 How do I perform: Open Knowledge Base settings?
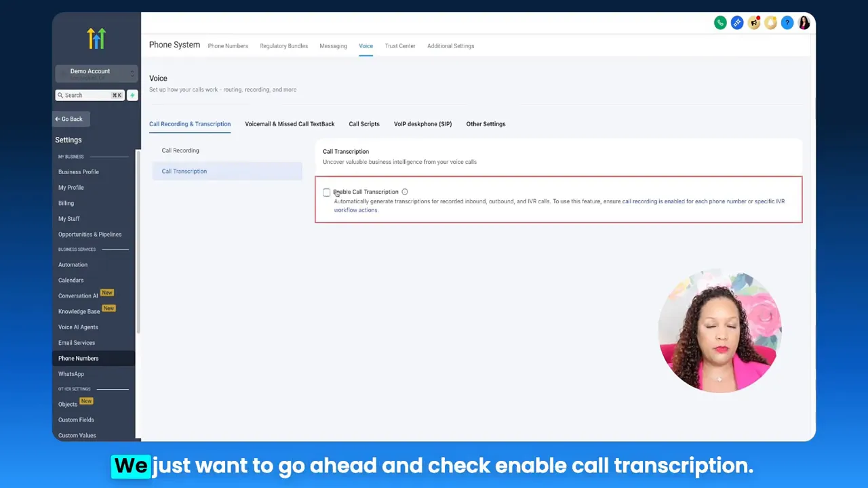point(79,312)
